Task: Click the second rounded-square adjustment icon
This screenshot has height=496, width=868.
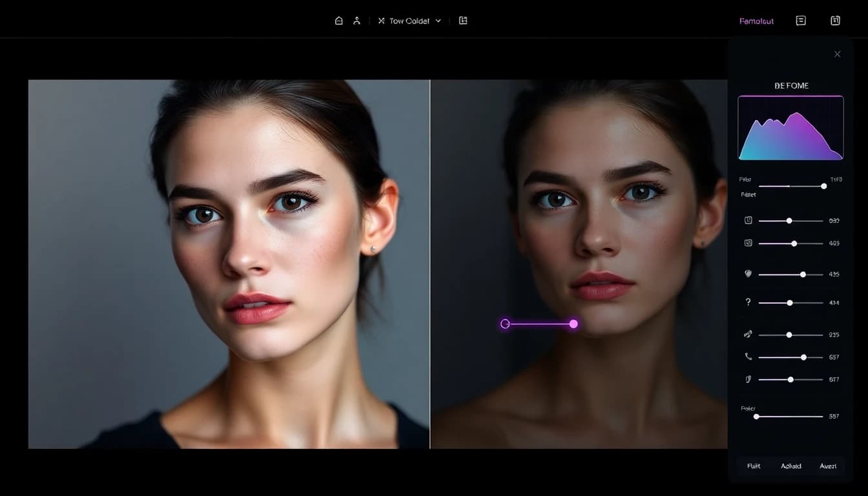Action: coord(747,243)
